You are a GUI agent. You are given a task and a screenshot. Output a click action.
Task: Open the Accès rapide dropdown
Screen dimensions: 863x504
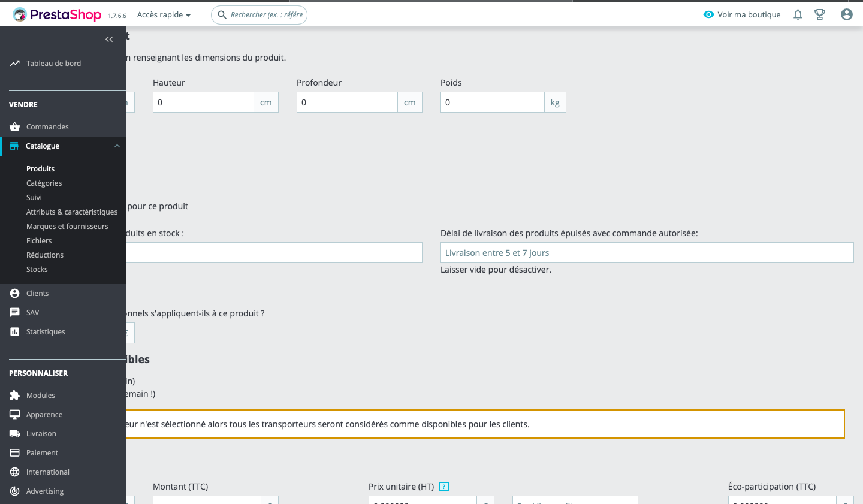(164, 14)
